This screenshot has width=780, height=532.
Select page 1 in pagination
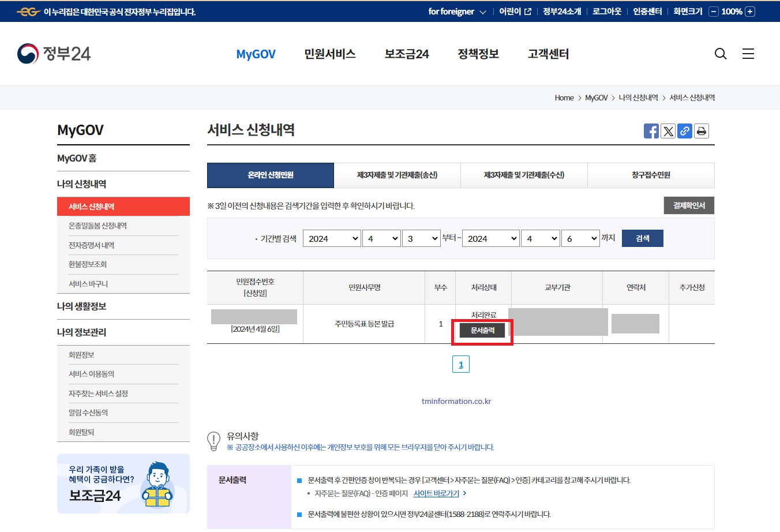(x=460, y=364)
